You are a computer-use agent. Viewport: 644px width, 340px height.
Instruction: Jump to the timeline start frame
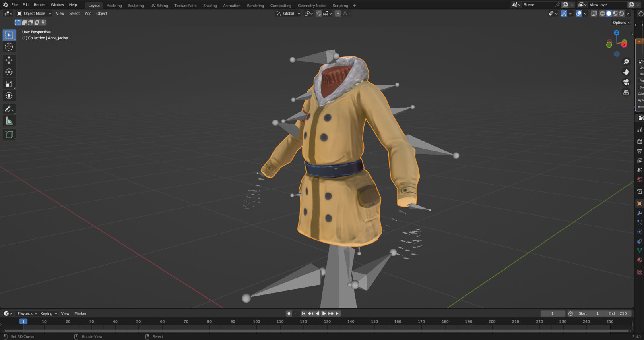coord(304,313)
